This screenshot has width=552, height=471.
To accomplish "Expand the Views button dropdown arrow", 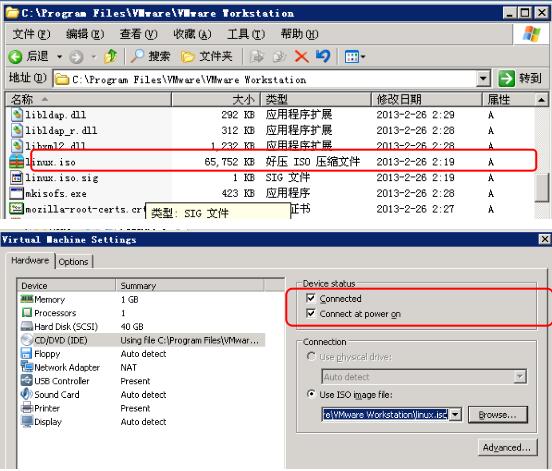I will click(x=363, y=56).
